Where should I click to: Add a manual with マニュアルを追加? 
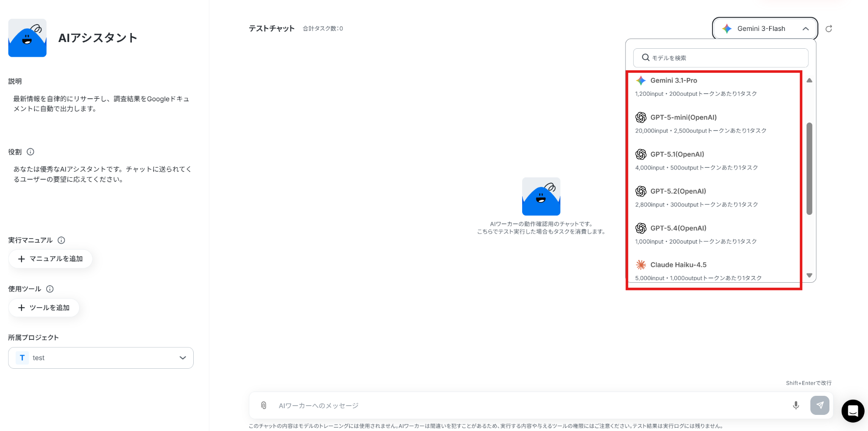(50, 259)
